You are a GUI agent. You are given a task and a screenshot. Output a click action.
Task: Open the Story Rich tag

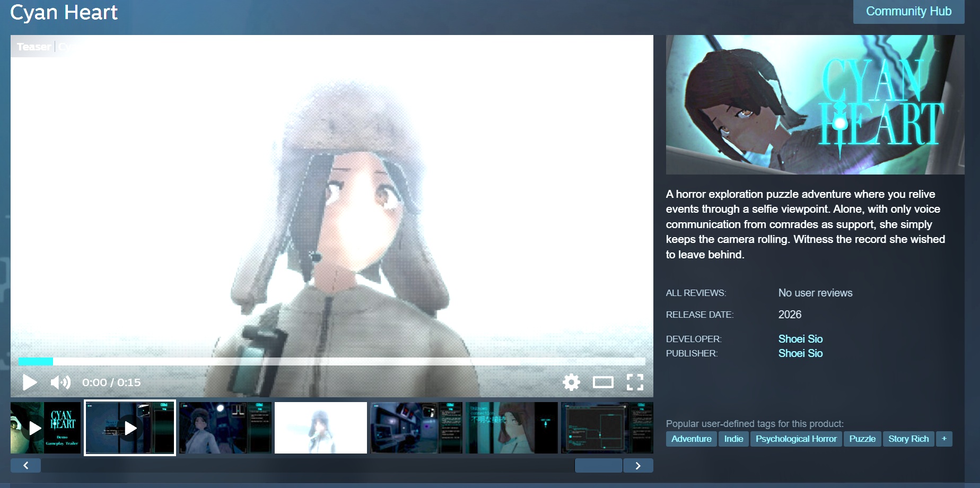(x=908, y=439)
